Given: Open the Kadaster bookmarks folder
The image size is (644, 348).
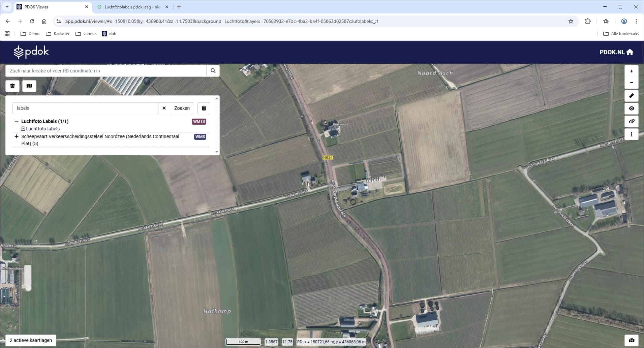Looking at the screenshot, I should click(x=58, y=34).
